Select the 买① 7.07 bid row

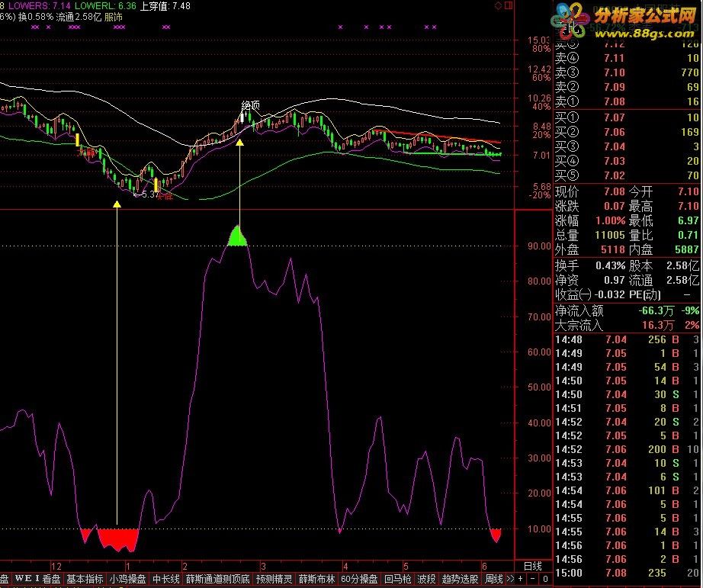[627, 117]
